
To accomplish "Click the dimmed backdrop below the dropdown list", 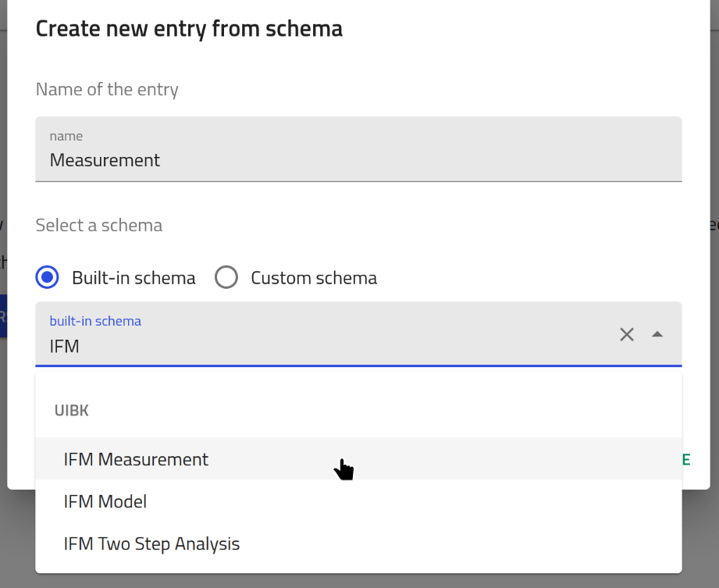I will [x=359, y=581].
